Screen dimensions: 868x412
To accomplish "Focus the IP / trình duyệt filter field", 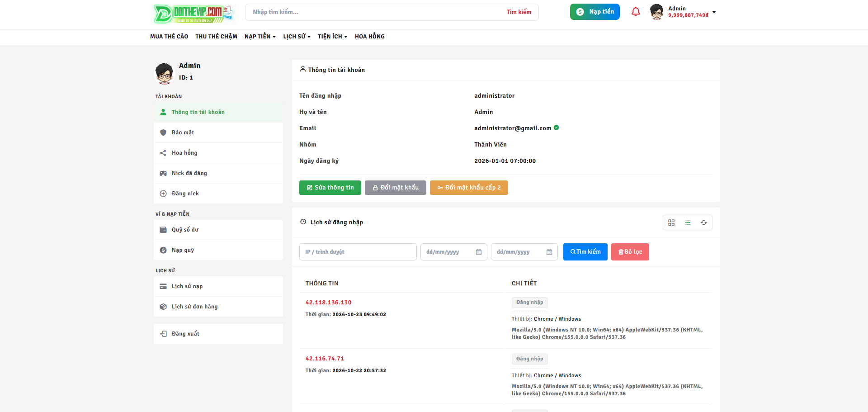I will click(x=358, y=252).
